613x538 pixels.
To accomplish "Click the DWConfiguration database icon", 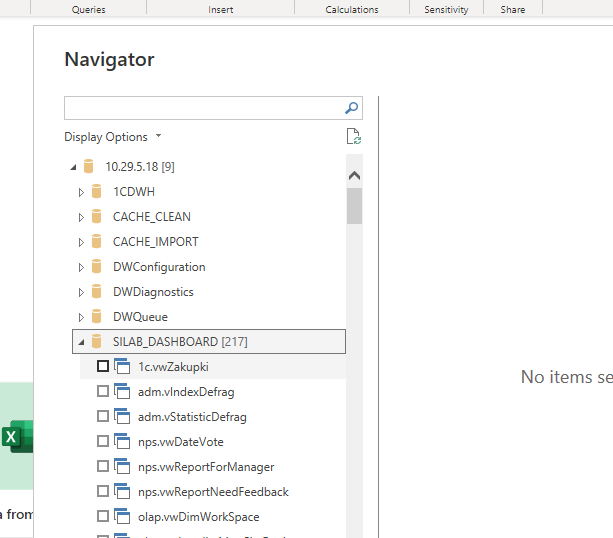I will (x=97, y=267).
